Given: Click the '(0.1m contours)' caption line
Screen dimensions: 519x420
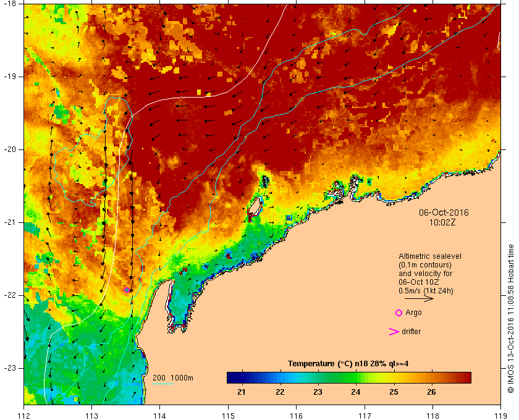Looking at the screenshot, I should (x=425, y=265).
